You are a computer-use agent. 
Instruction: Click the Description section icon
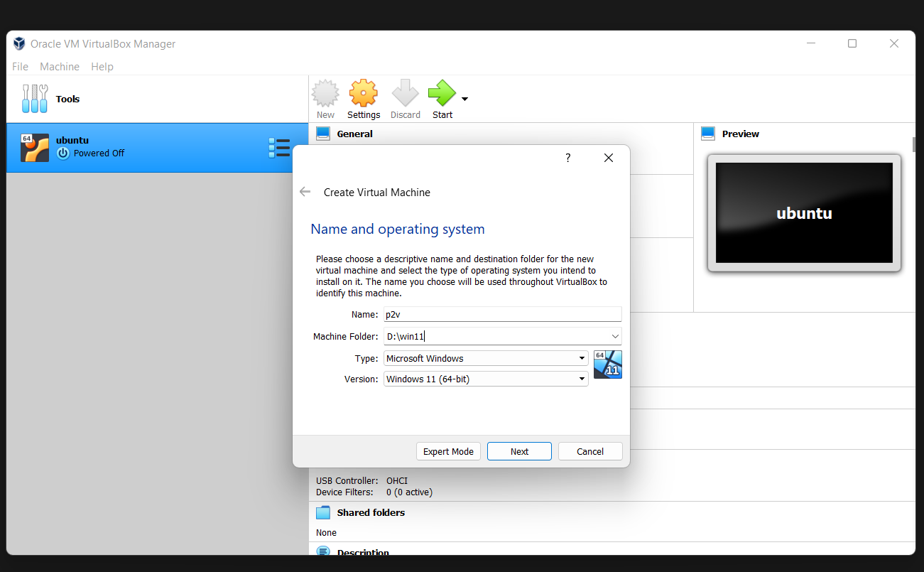(323, 551)
